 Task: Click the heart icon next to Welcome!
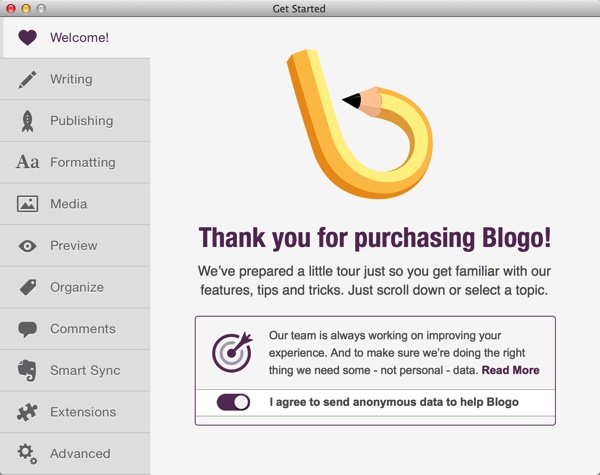tap(28, 38)
